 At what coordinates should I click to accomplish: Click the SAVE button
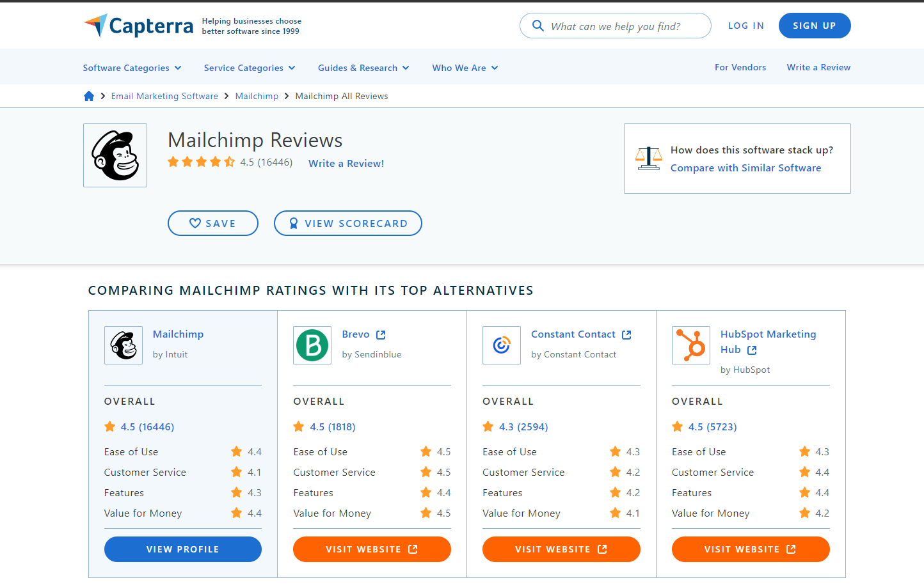(213, 223)
